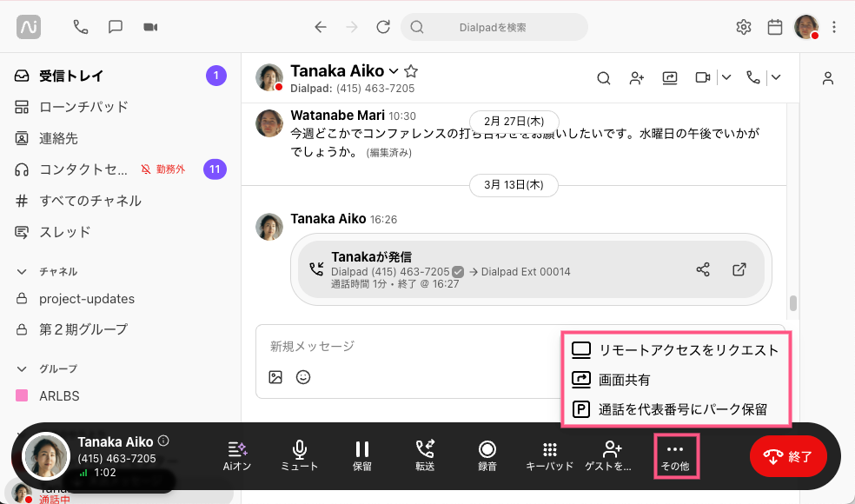Viewport: 855px width, 504px height.
Task: Reload the page with the refresh icon
Action: (383, 27)
